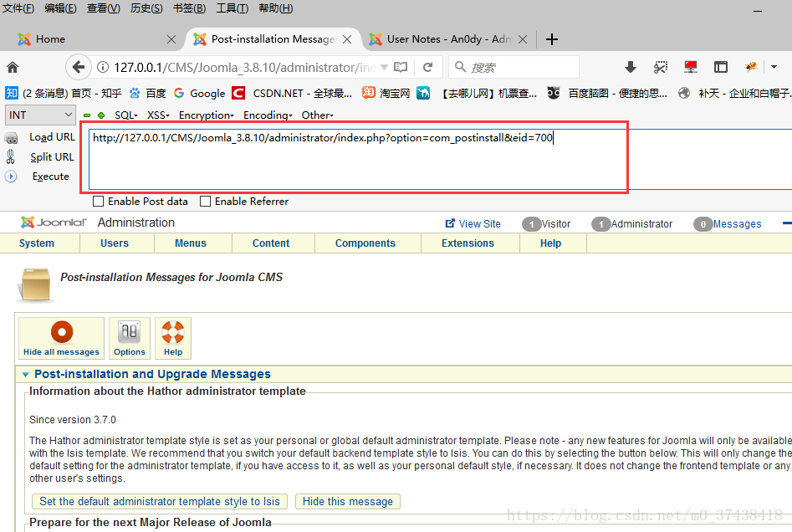Open site information icon in address bar

(x=103, y=67)
